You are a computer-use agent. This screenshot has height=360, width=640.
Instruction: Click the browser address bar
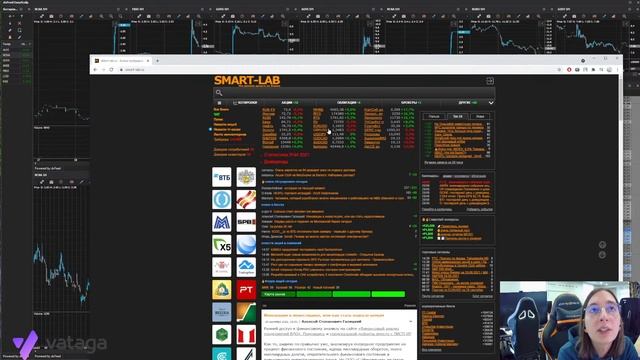[x=339, y=70]
